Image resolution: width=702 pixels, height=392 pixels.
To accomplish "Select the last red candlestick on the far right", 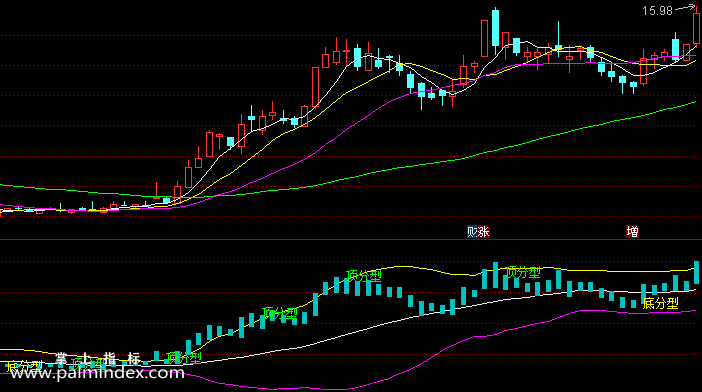I will tap(697, 28).
